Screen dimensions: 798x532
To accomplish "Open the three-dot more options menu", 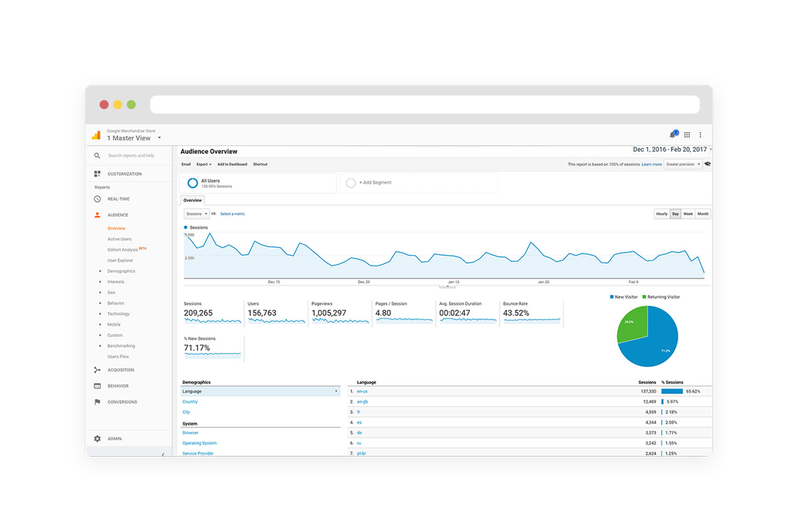I will pyautogui.click(x=700, y=135).
